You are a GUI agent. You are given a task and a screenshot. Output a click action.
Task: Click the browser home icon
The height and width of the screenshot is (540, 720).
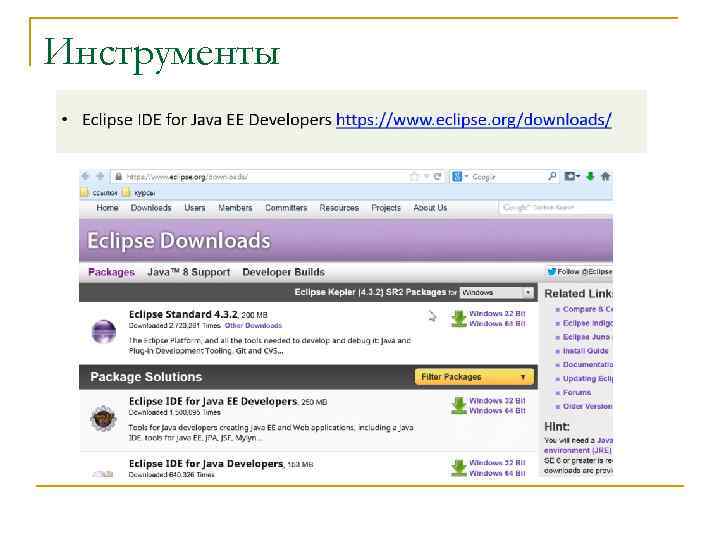point(606,176)
